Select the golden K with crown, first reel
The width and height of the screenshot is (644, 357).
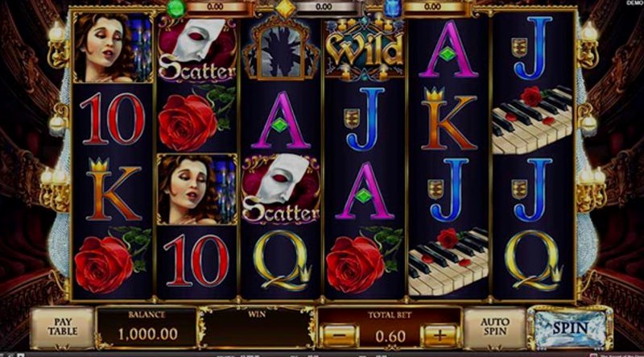point(113,189)
